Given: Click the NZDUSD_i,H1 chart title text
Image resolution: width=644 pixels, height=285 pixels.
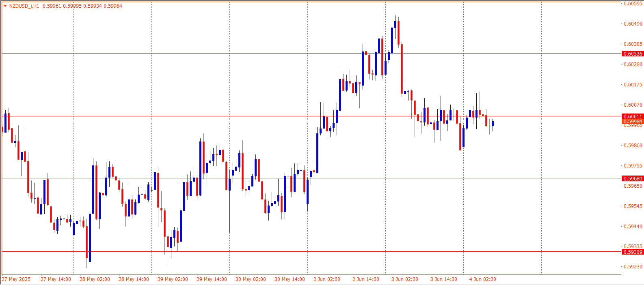Looking at the screenshot, I should (24, 6).
